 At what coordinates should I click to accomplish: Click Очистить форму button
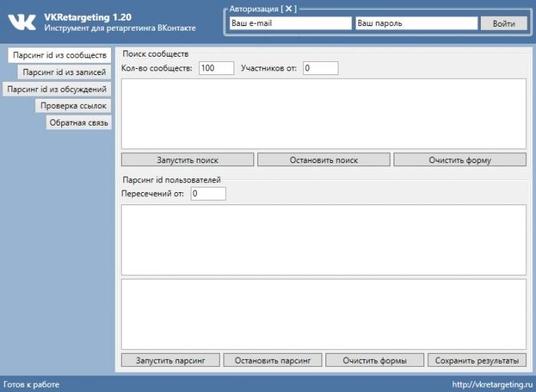(x=460, y=160)
